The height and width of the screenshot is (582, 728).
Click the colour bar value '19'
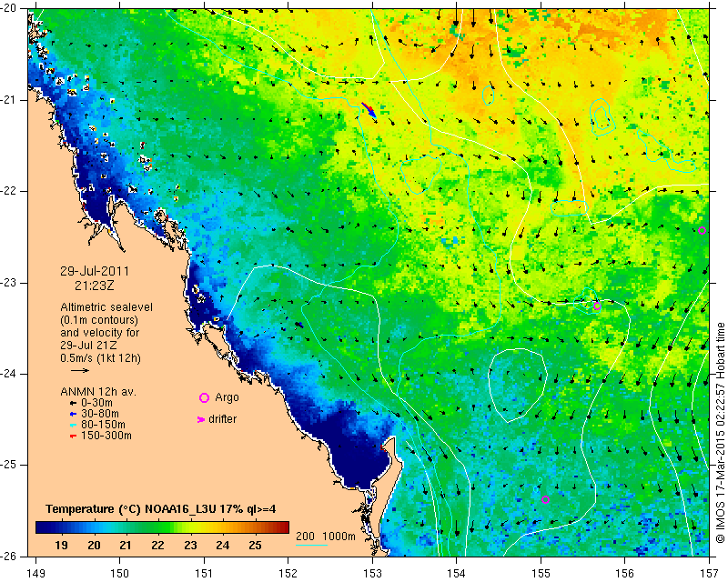pyautogui.click(x=61, y=546)
